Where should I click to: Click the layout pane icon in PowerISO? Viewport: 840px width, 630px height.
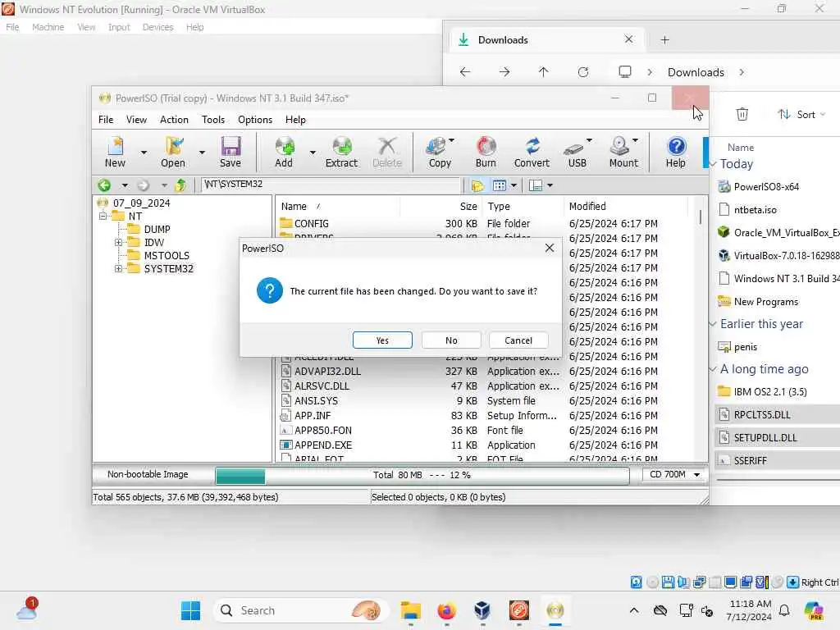tap(535, 185)
